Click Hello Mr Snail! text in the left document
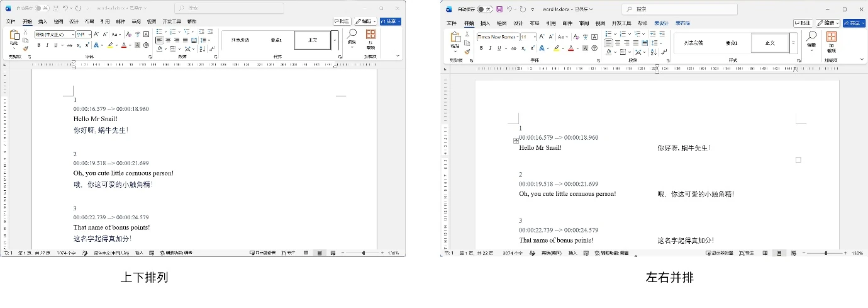Image resolution: width=868 pixels, height=308 pixels. coord(96,118)
